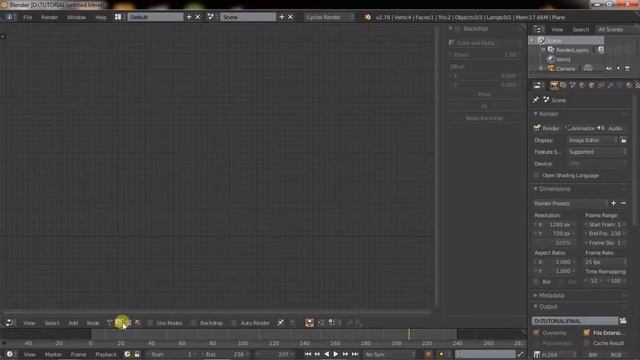Viewport: 640px width, 360px height.
Task: Click the timeline lock range icon
Action: pos(137,354)
